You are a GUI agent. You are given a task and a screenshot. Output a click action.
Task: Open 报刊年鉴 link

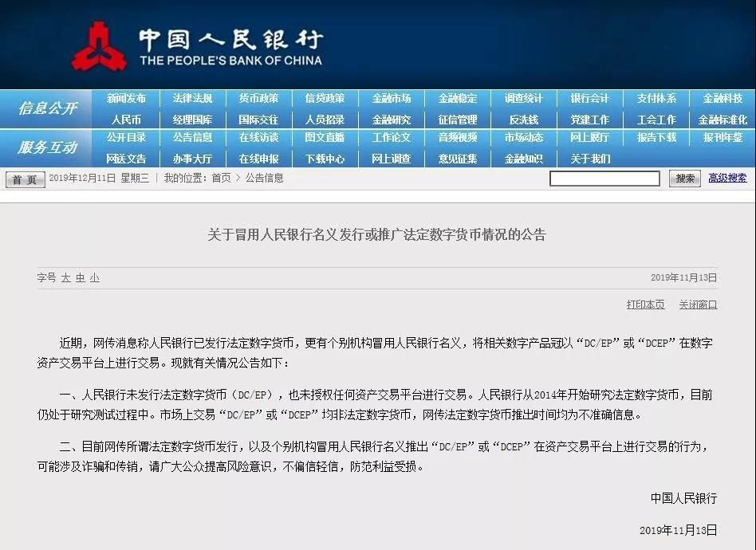tap(723, 137)
